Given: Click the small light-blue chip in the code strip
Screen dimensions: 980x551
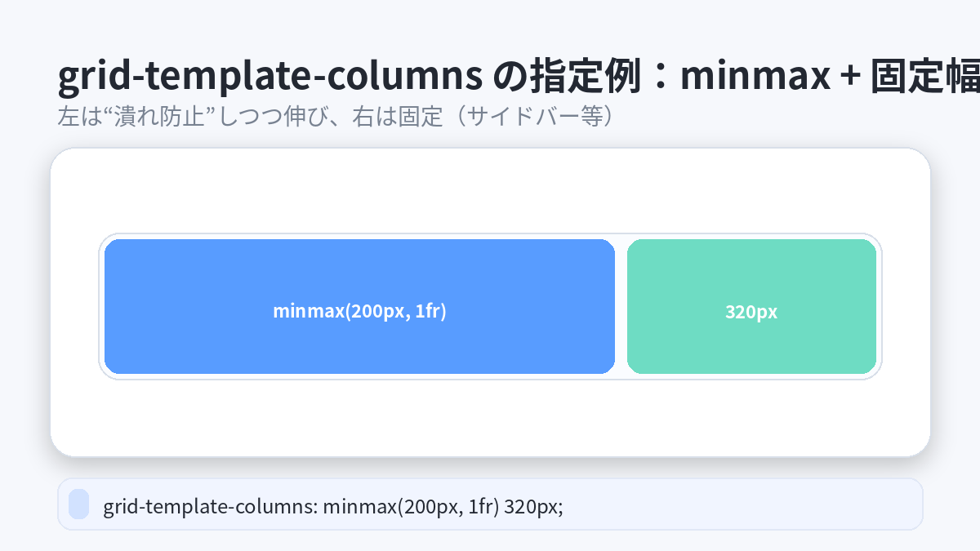Looking at the screenshot, I should point(78,504).
